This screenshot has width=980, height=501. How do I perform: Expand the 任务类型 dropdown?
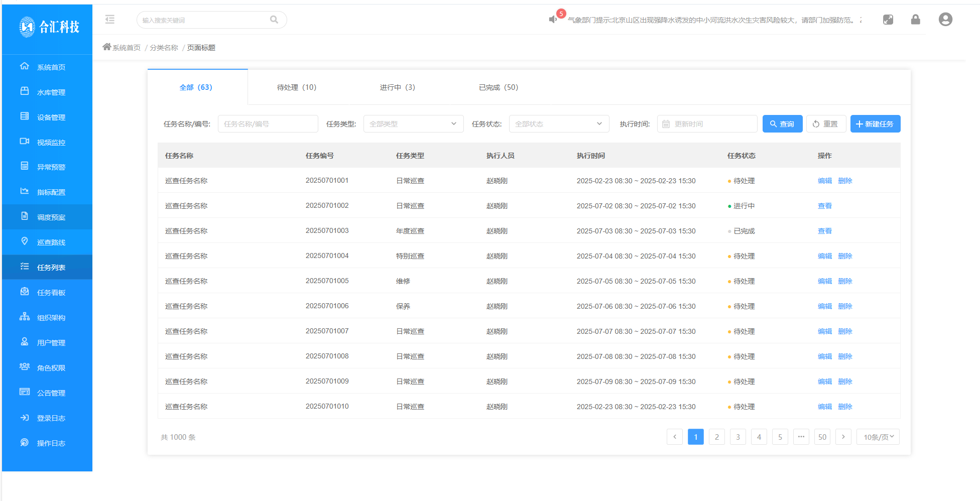click(413, 124)
